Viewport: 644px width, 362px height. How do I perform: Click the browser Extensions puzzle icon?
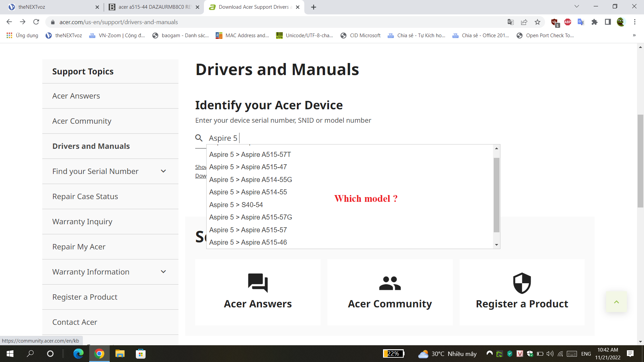pyautogui.click(x=594, y=22)
